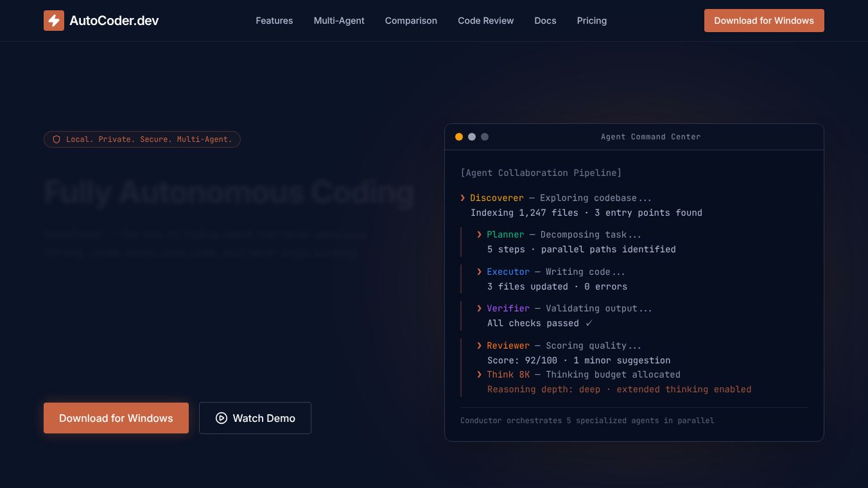Click the AutoCoder.dev lightning bolt logo icon
Viewport: 868px width, 488px height.
[x=54, y=21]
